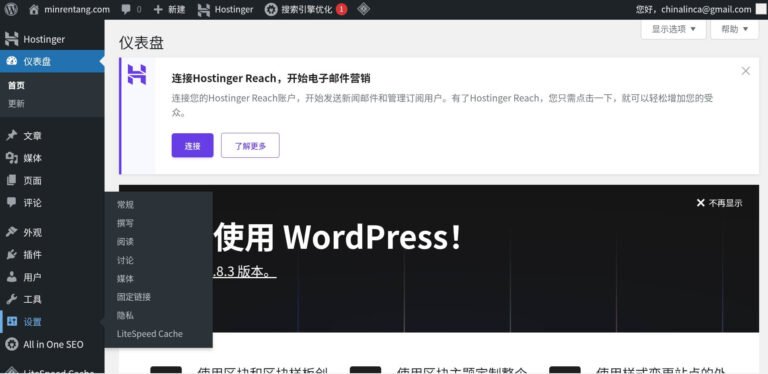This screenshot has height=374, width=768.
Task: Click the 媒体 media icon in sidebar
Action: [12, 158]
